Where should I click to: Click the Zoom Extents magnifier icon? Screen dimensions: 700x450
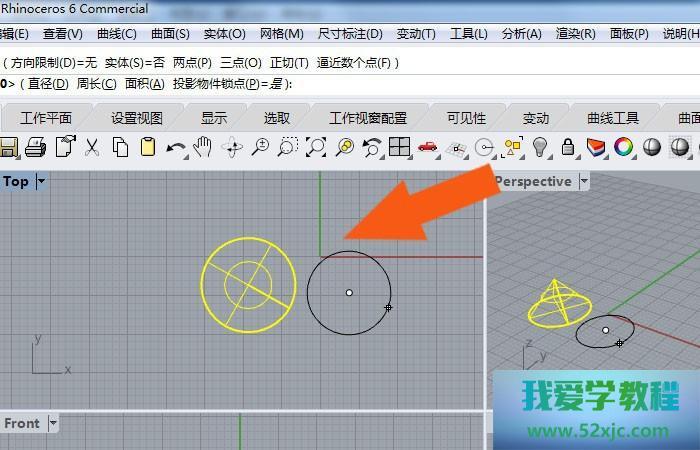coord(316,148)
